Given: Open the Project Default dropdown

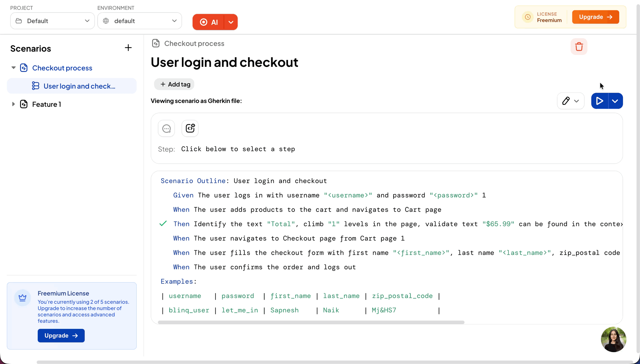Looking at the screenshot, I should [x=52, y=21].
